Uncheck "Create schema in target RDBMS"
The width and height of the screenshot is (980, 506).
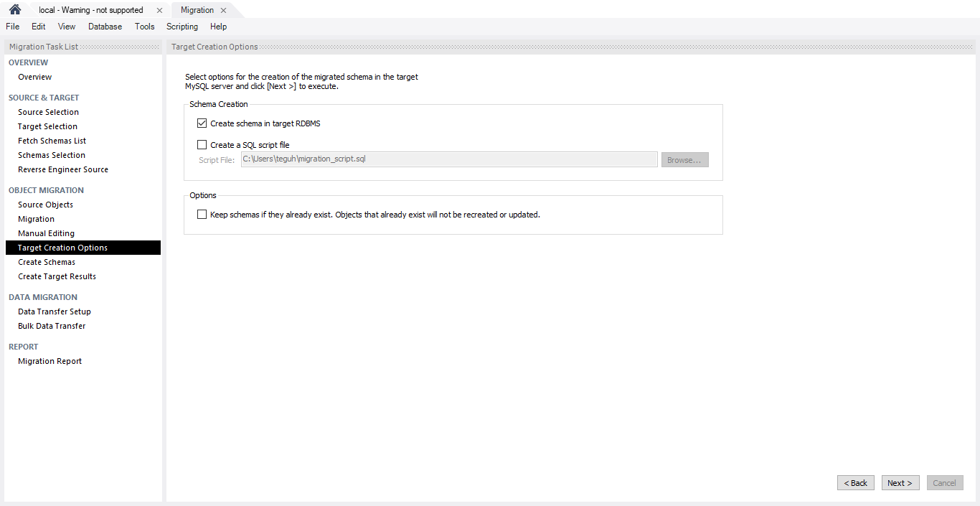pyautogui.click(x=202, y=123)
